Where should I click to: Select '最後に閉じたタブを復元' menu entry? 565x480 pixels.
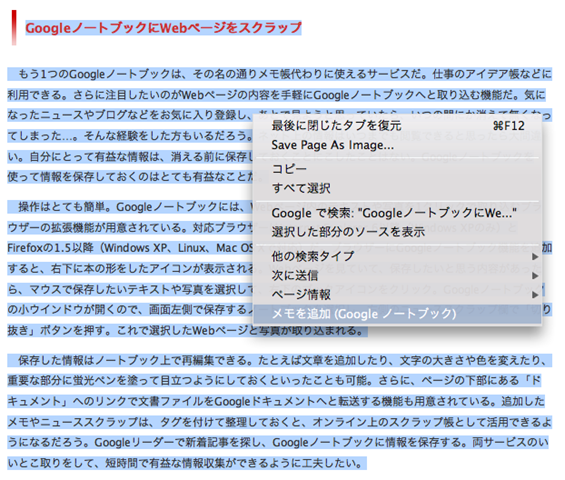point(397,126)
